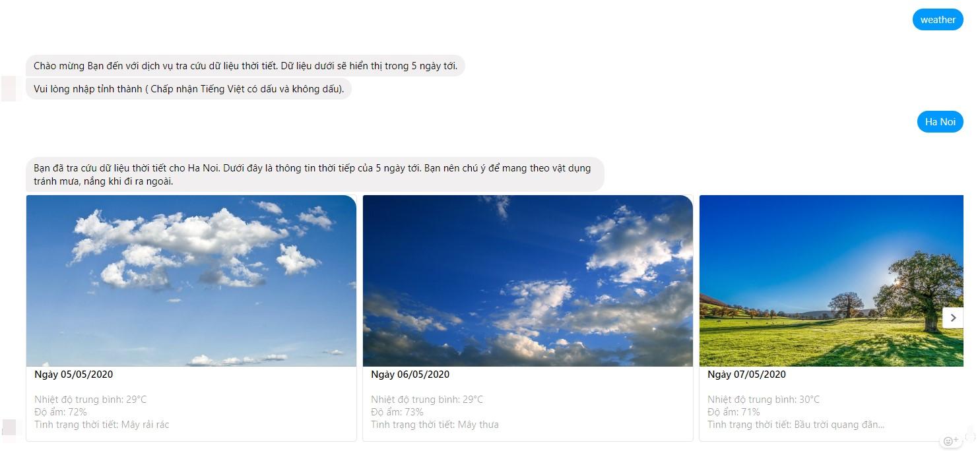980x451 pixels.
Task: Click 'Tình trạng thời tiết: Mây rải rác' text
Action: point(102,425)
